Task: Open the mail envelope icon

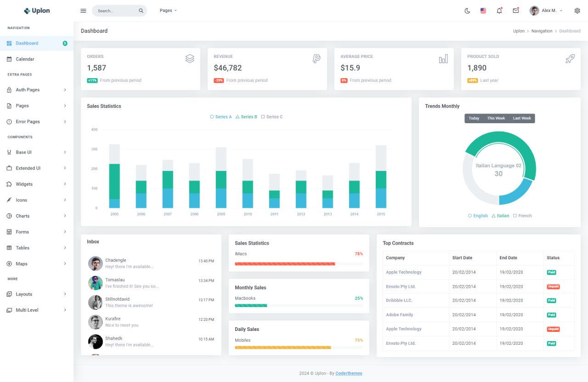Action: [516, 11]
